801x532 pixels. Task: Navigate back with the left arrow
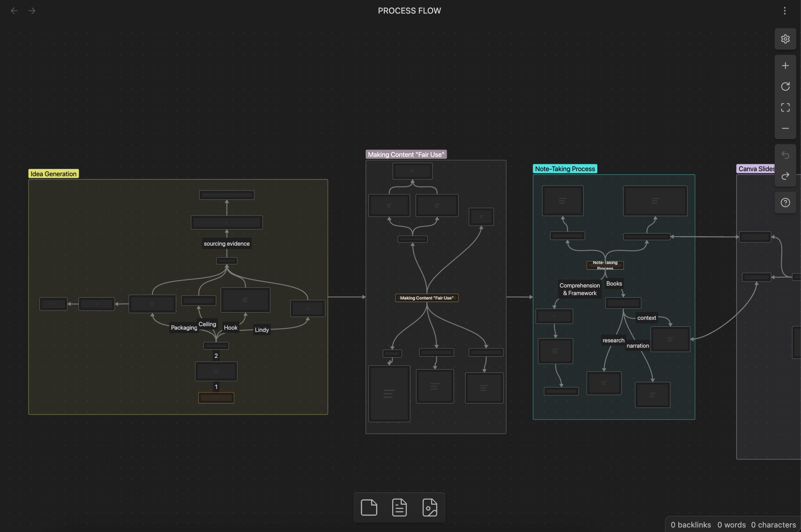coord(14,11)
